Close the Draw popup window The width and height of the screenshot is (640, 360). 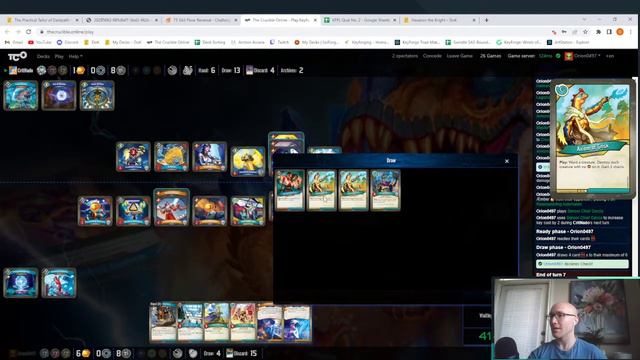click(507, 161)
